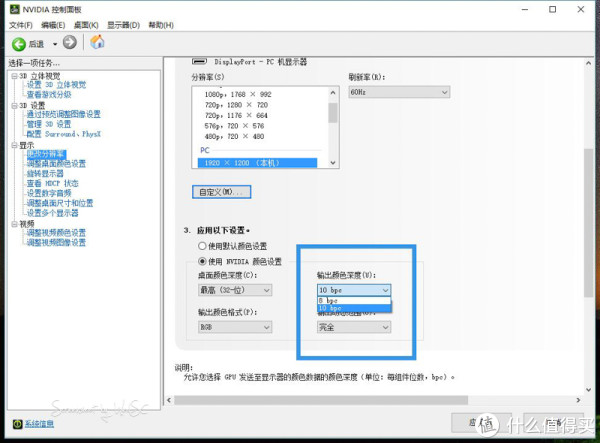The image size is (600, 443).
Task: Select resolution 1080p, 1768 × 992
Action: (238, 94)
